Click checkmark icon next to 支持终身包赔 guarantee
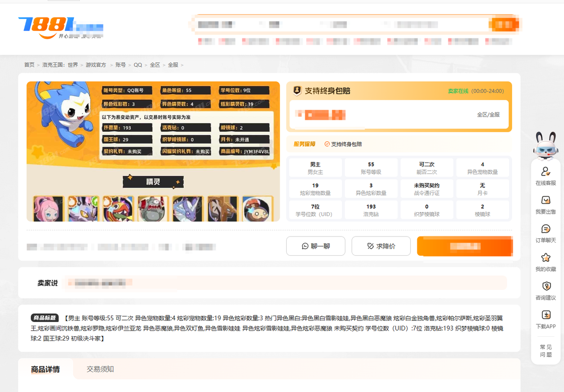This screenshot has height=392, width=564. [327, 144]
